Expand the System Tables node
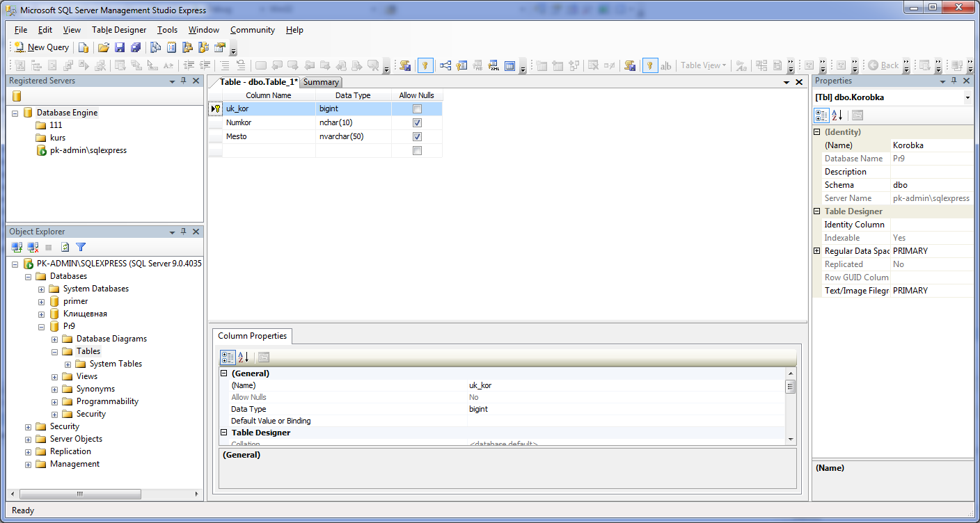 [68, 364]
